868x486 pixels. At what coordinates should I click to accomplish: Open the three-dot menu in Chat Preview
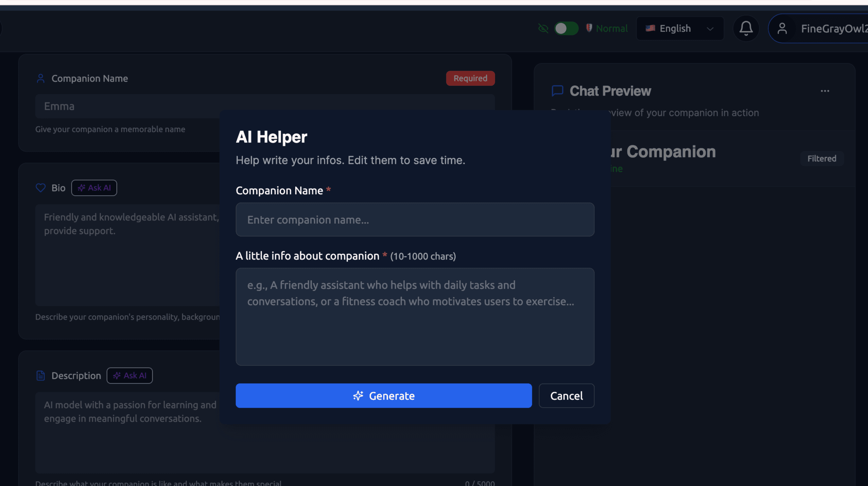coord(825,91)
